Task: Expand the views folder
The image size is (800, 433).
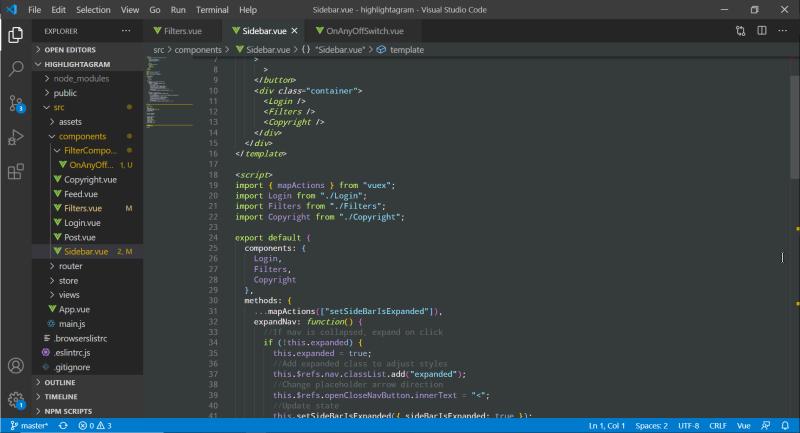Action: tap(68, 295)
